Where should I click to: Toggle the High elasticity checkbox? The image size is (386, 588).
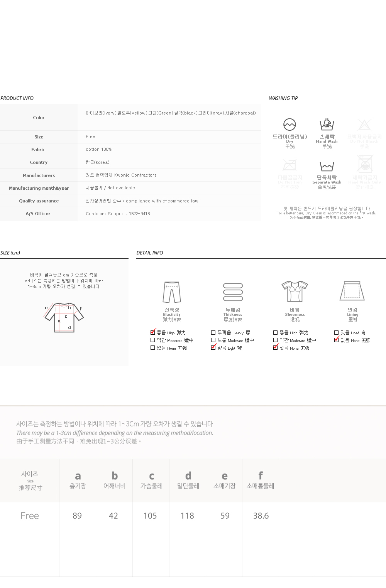(153, 332)
